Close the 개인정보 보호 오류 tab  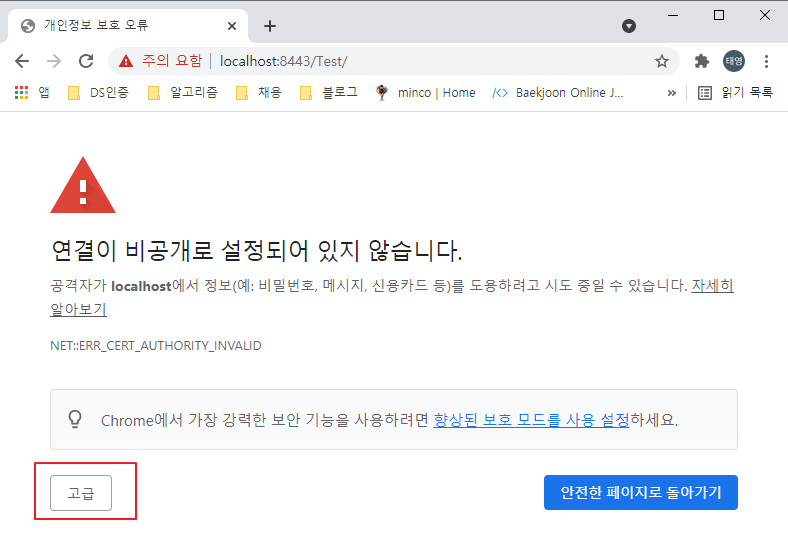(x=232, y=26)
